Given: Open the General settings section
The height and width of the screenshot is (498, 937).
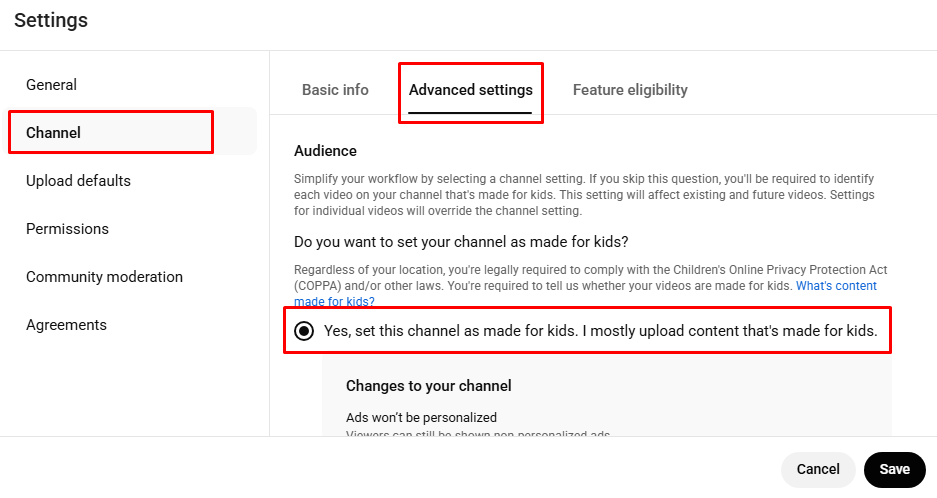Looking at the screenshot, I should pos(51,85).
